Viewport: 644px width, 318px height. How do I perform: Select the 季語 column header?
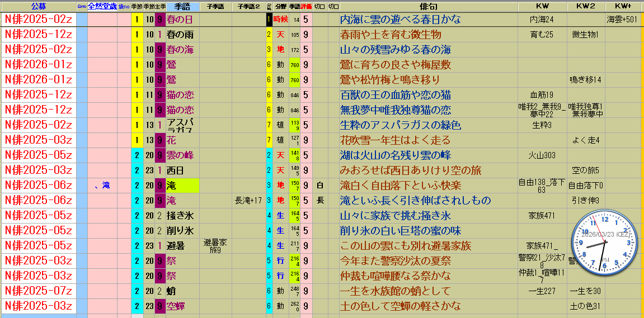pos(182,6)
